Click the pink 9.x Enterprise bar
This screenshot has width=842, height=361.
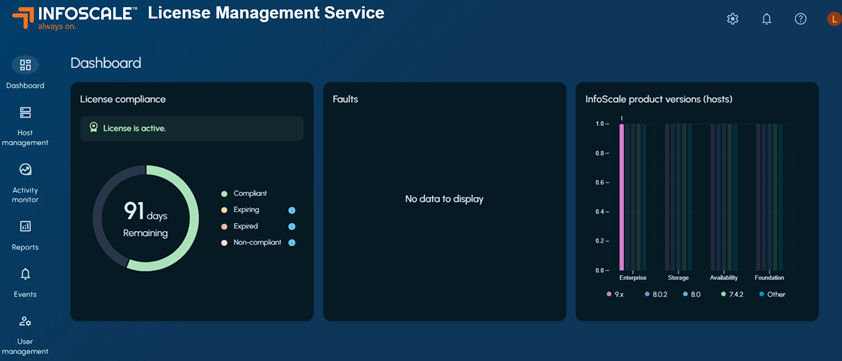622,197
